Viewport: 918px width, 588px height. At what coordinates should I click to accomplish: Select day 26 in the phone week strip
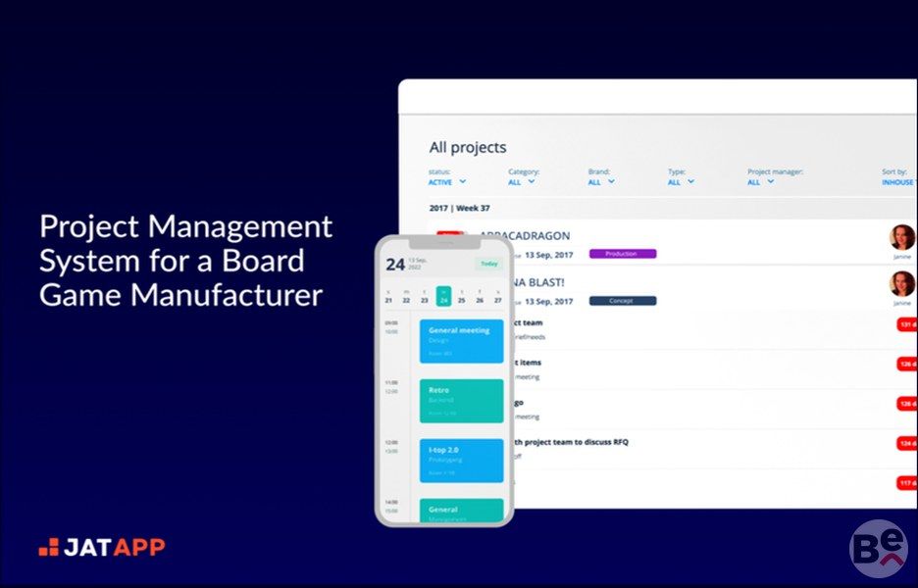[x=480, y=296]
